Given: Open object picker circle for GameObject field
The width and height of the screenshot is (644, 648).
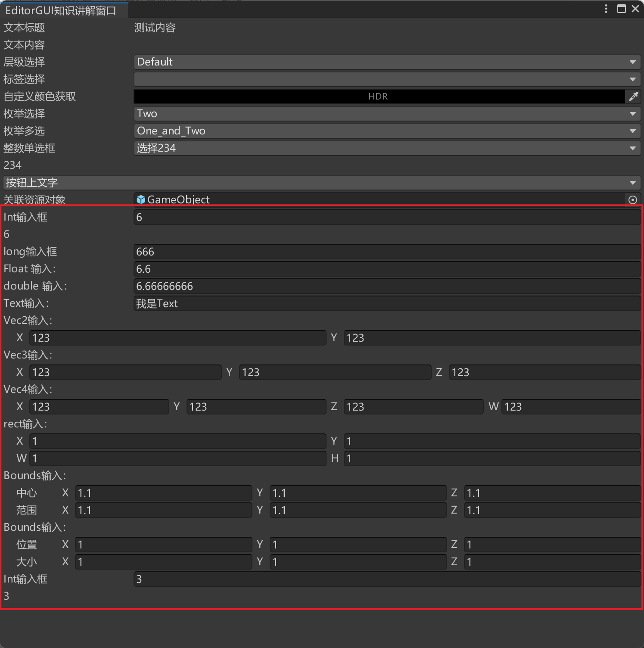Looking at the screenshot, I should coord(632,200).
